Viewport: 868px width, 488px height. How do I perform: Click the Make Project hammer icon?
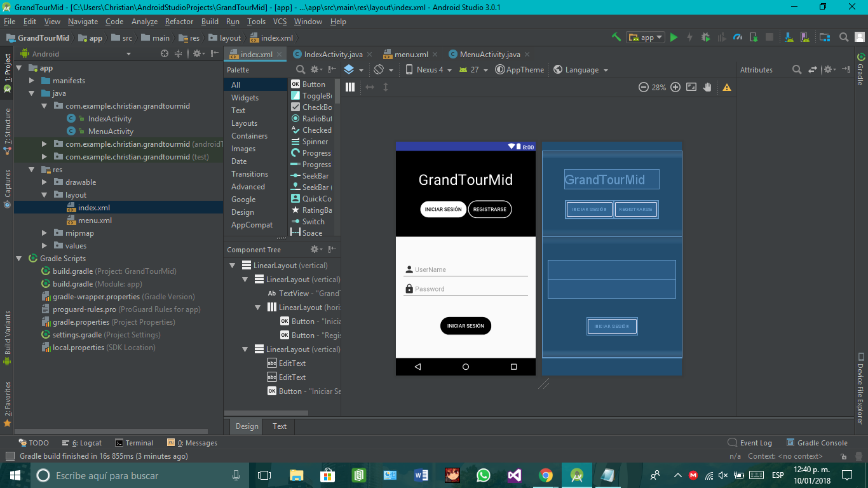point(616,37)
